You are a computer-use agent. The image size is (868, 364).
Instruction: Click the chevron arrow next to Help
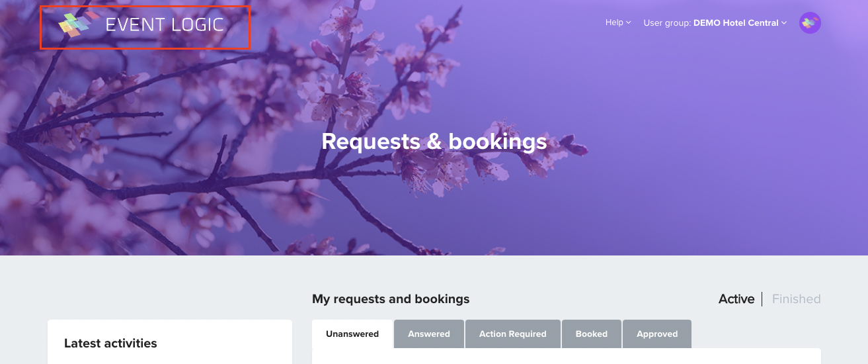[629, 23]
